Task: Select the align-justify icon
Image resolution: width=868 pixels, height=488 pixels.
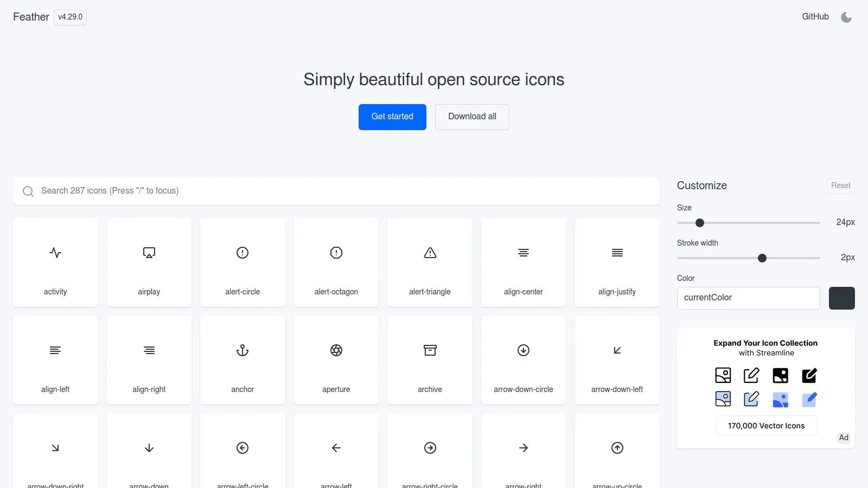Action: coord(617,253)
